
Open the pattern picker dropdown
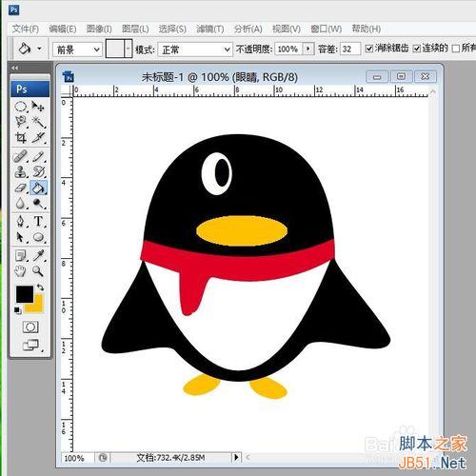click(129, 49)
